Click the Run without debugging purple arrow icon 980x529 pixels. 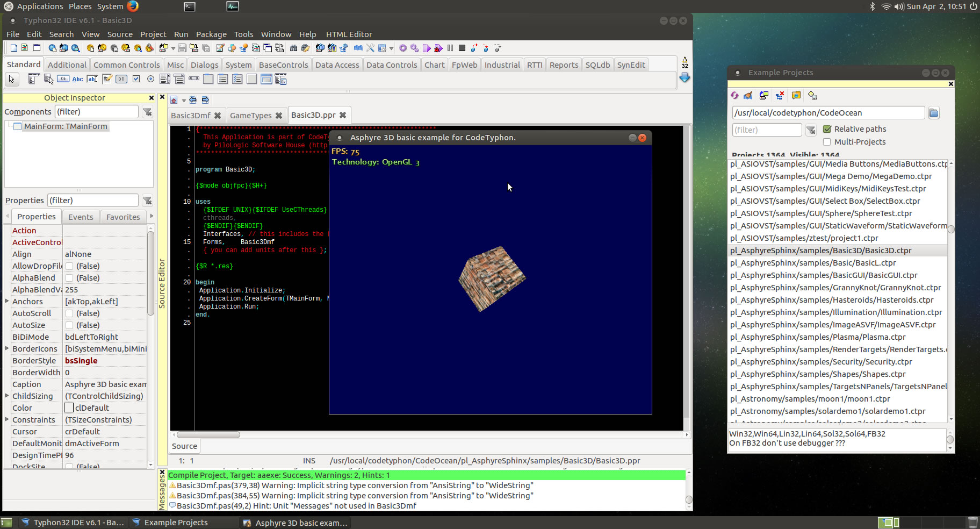427,48
